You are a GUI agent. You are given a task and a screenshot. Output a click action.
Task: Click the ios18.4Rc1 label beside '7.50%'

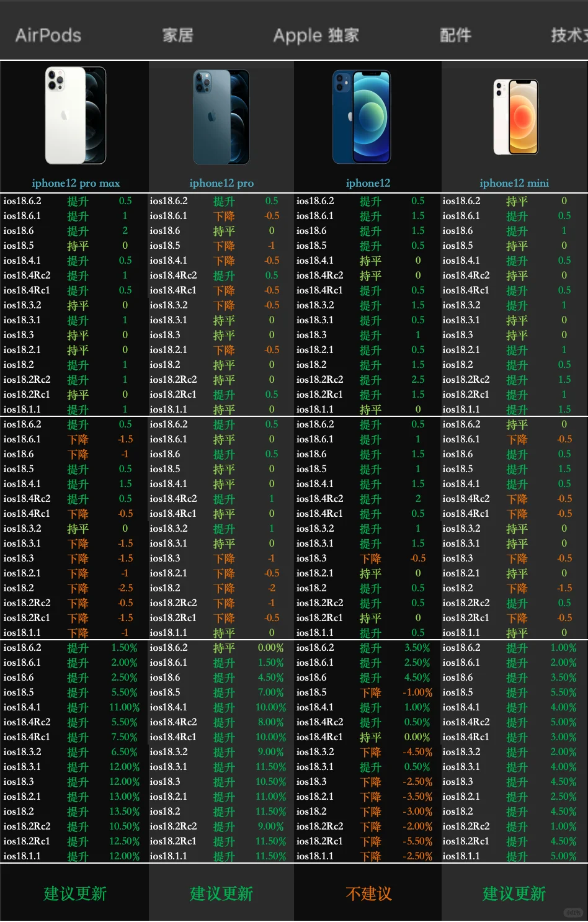click(27, 737)
